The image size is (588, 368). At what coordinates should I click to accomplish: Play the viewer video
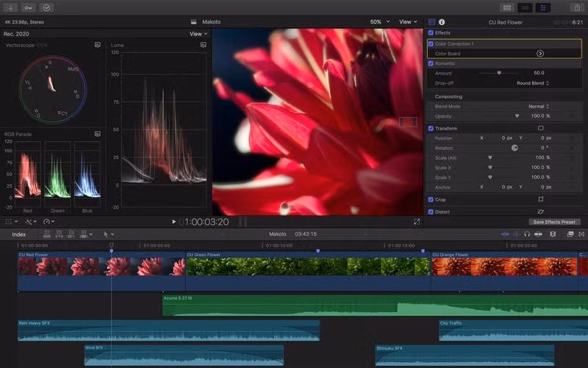(173, 222)
